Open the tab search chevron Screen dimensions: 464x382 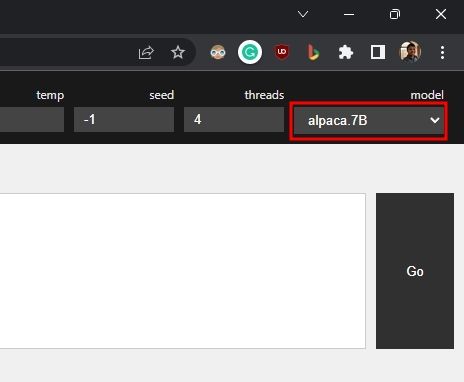tap(303, 14)
